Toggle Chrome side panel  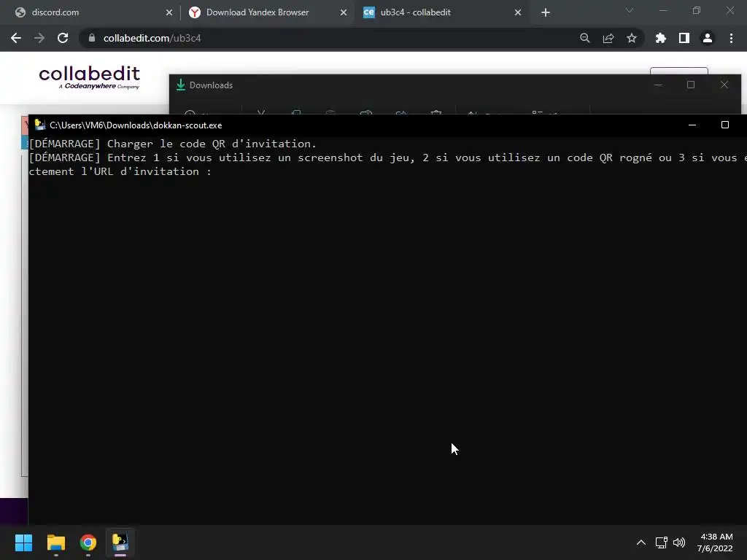click(x=684, y=38)
